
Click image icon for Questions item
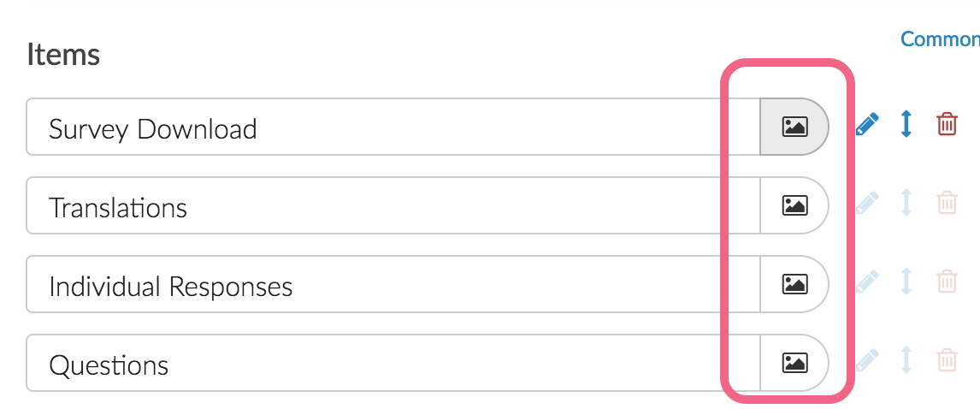(x=794, y=363)
